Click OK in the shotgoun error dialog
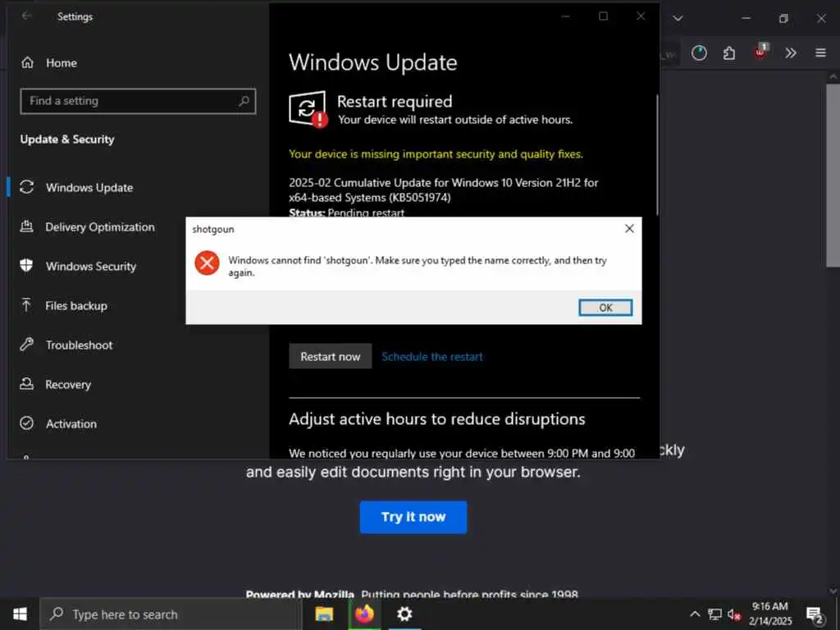Image resolution: width=840 pixels, height=630 pixels. [x=605, y=308]
